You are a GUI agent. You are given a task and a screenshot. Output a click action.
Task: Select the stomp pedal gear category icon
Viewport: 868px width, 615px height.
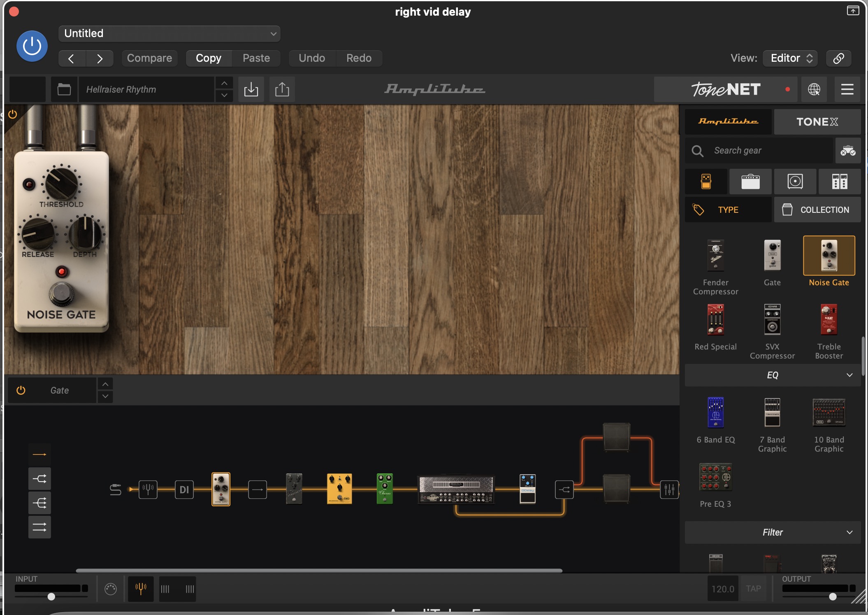706,182
